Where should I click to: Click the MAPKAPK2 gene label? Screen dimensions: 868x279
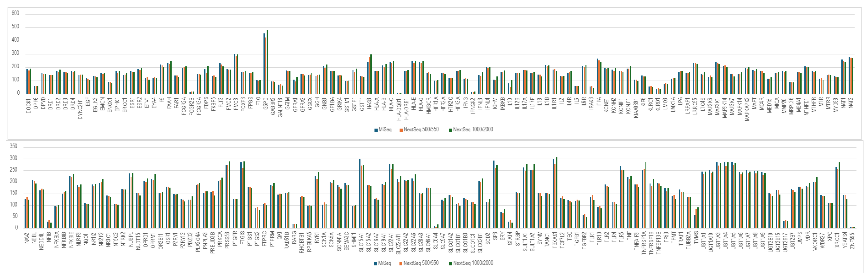click(747, 109)
